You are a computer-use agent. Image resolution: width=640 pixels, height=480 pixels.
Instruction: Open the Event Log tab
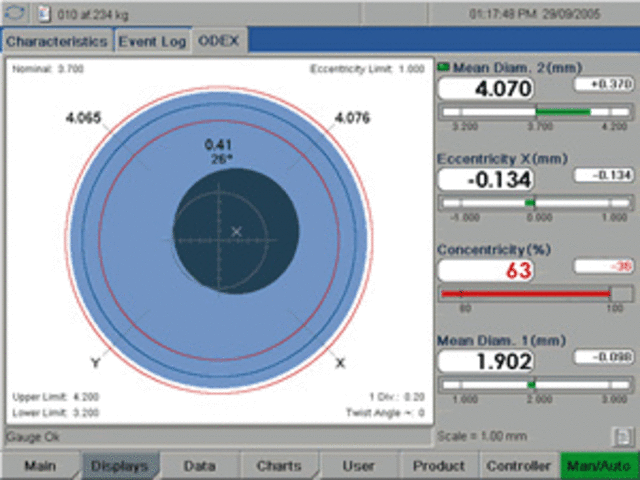tap(151, 42)
